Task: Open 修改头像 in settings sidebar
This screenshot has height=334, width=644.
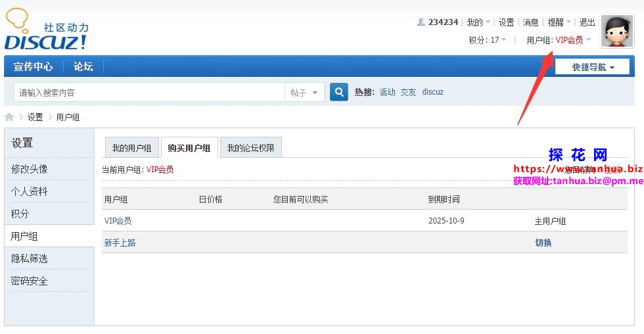Action: [x=30, y=169]
